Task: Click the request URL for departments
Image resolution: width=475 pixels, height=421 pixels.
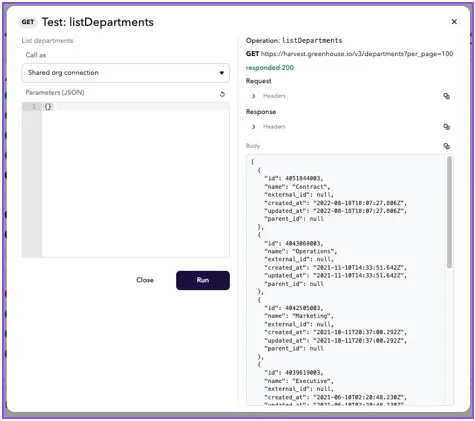Action: (x=357, y=54)
